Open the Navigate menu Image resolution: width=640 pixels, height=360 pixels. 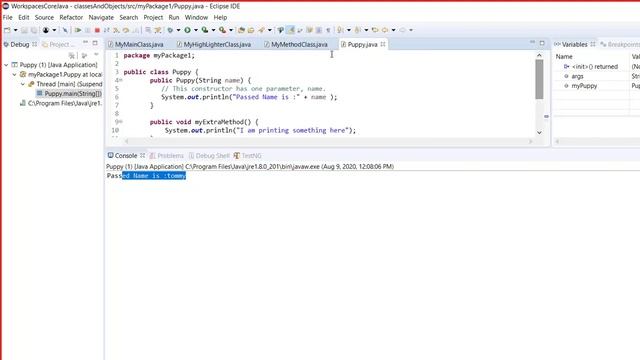(101, 18)
